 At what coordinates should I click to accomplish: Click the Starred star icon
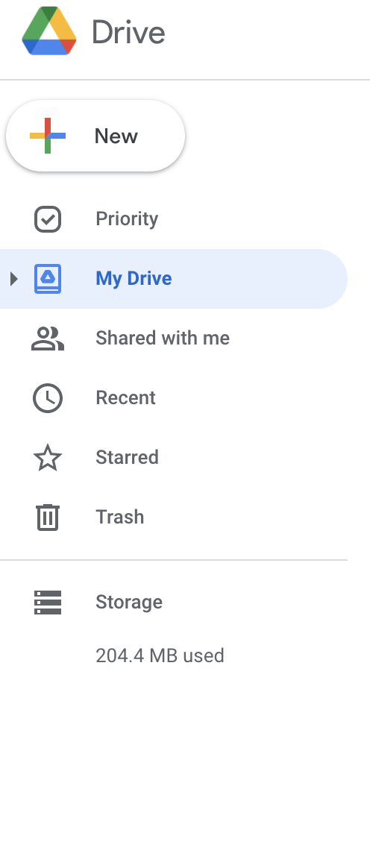48,457
